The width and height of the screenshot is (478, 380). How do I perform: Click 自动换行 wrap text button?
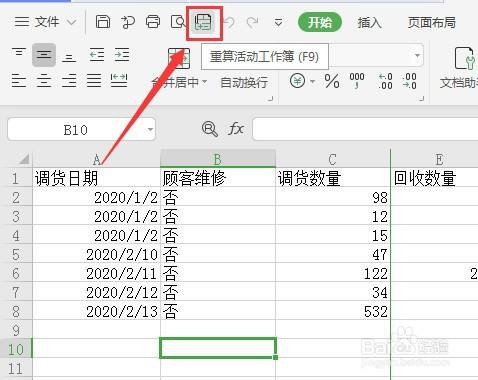(244, 82)
